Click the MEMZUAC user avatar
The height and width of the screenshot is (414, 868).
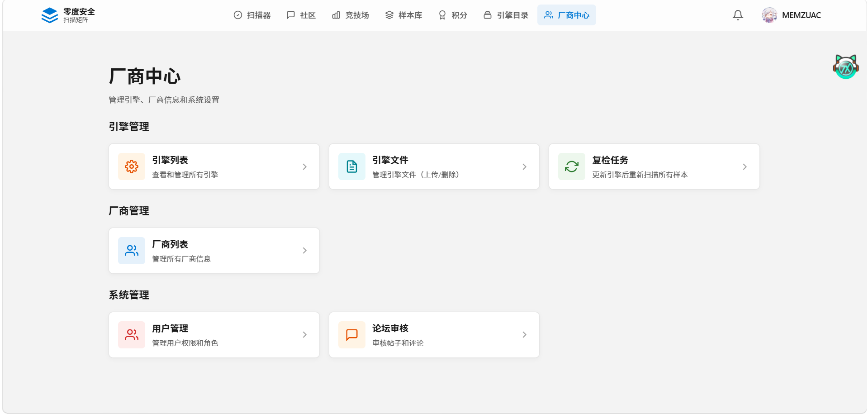click(769, 15)
